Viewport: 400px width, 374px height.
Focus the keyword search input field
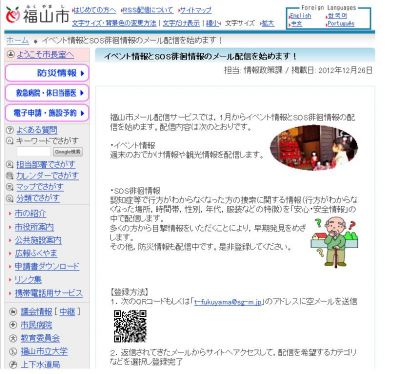34,152
